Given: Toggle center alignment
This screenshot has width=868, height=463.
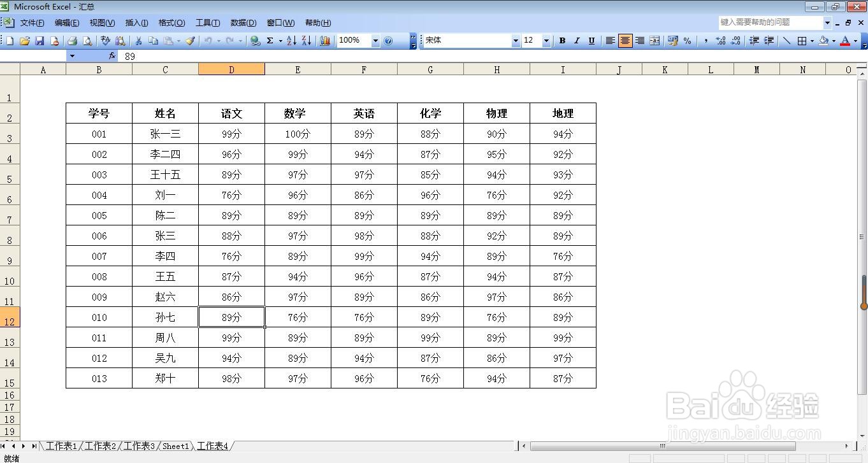Looking at the screenshot, I should coord(625,40).
